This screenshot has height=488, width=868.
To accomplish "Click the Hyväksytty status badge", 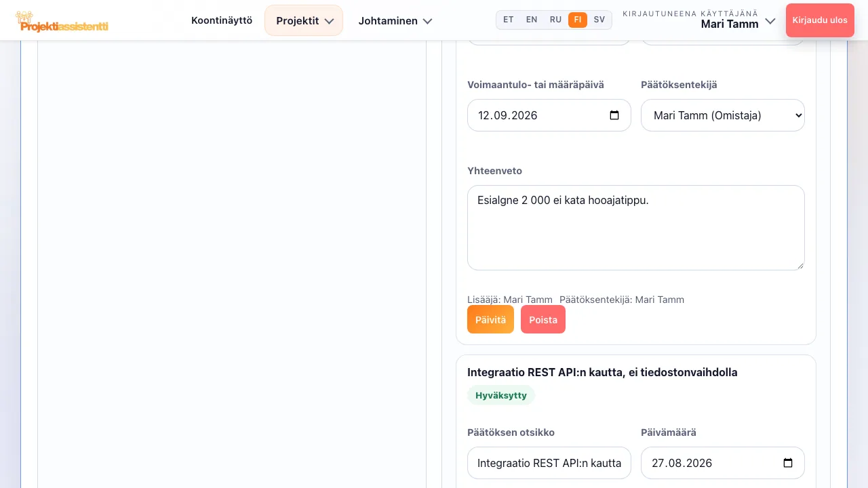I will point(501,395).
